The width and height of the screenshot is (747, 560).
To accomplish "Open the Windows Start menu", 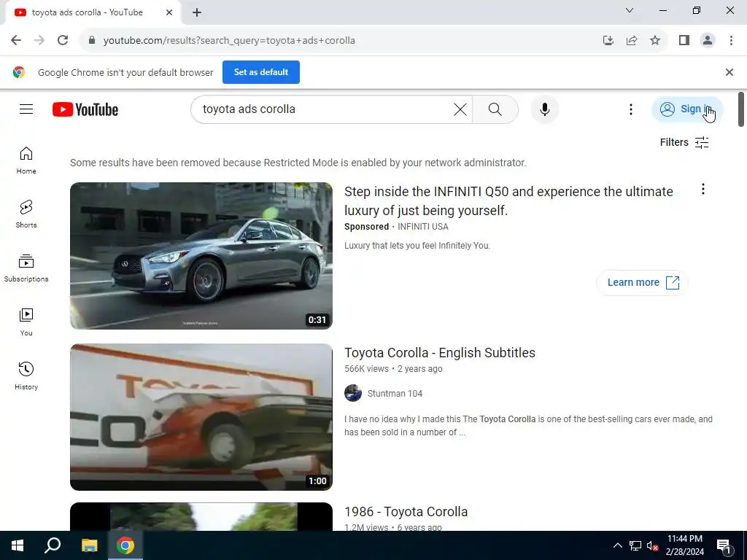I will coord(18,545).
